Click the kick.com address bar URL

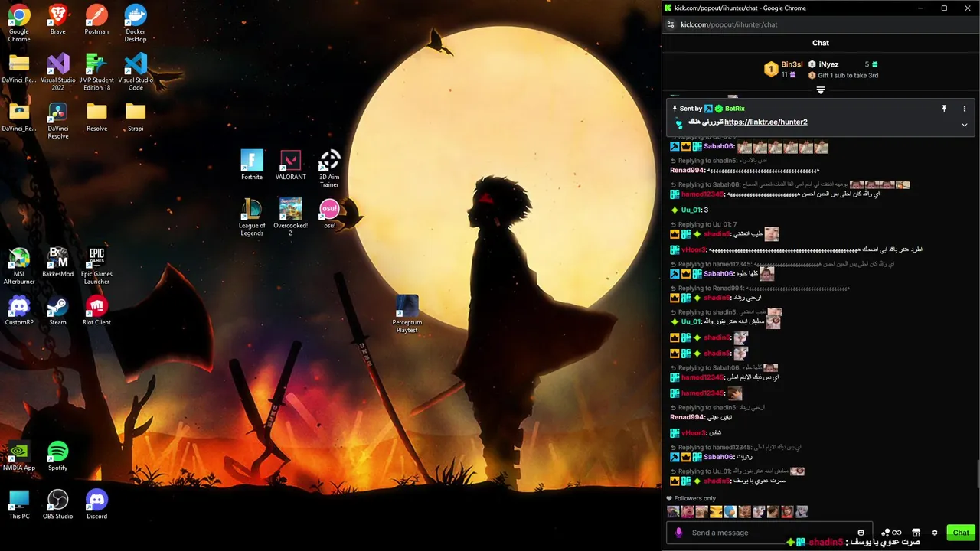coord(729,24)
